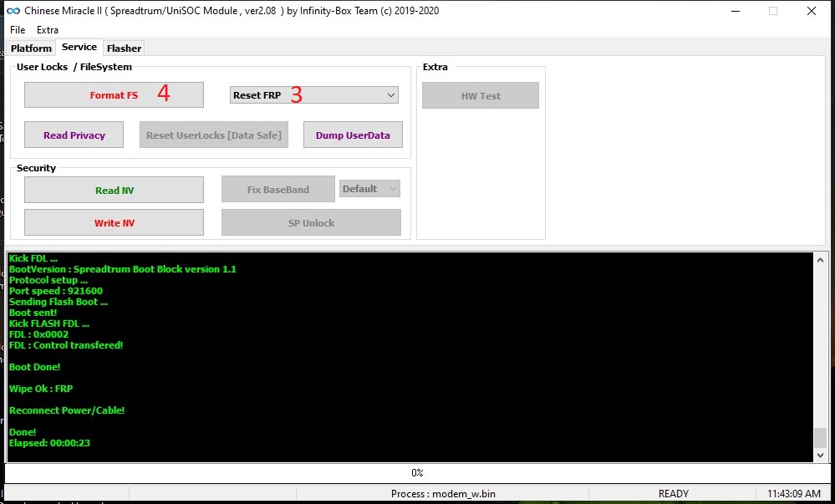Click the Format FS button

coord(114,94)
